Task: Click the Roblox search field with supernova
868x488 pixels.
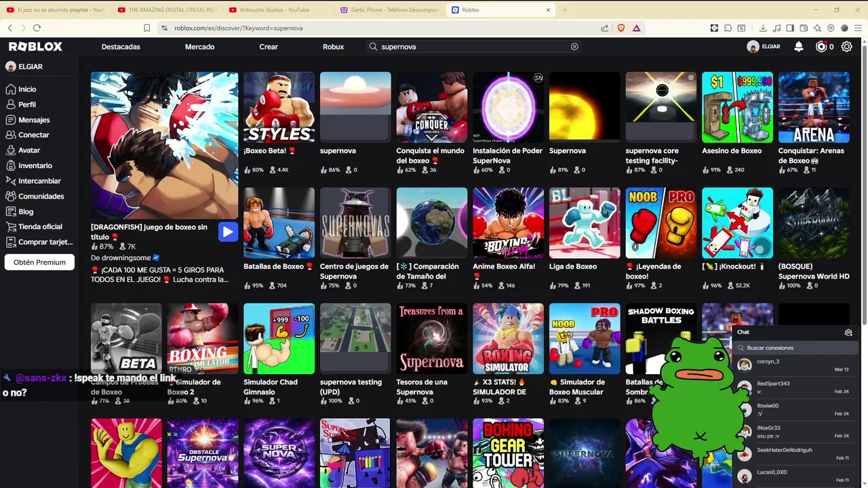Action: point(473,47)
